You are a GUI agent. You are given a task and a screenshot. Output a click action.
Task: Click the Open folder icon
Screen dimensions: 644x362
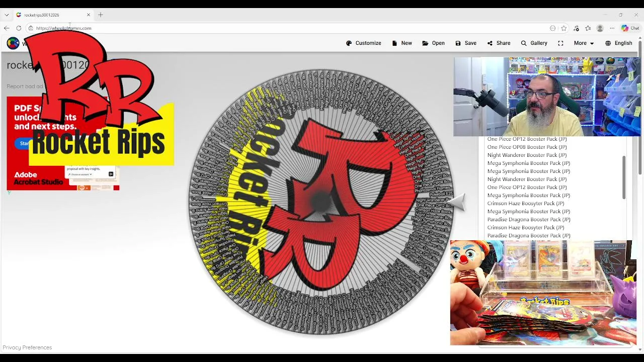coord(425,43)
